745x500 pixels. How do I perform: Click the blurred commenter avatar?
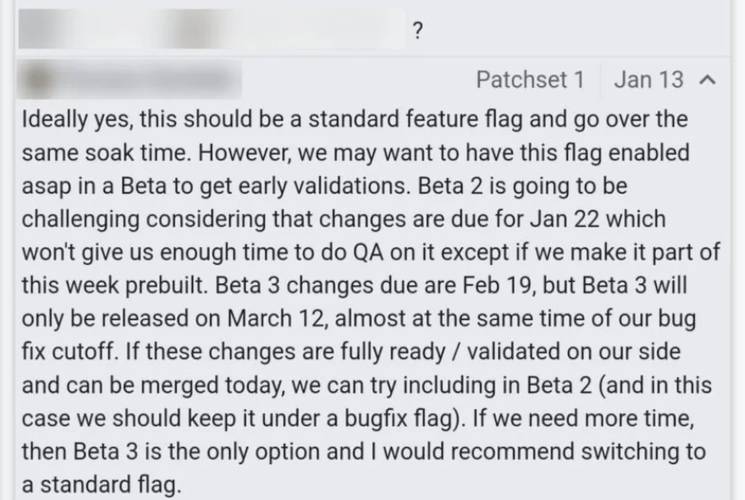[36, 80]
